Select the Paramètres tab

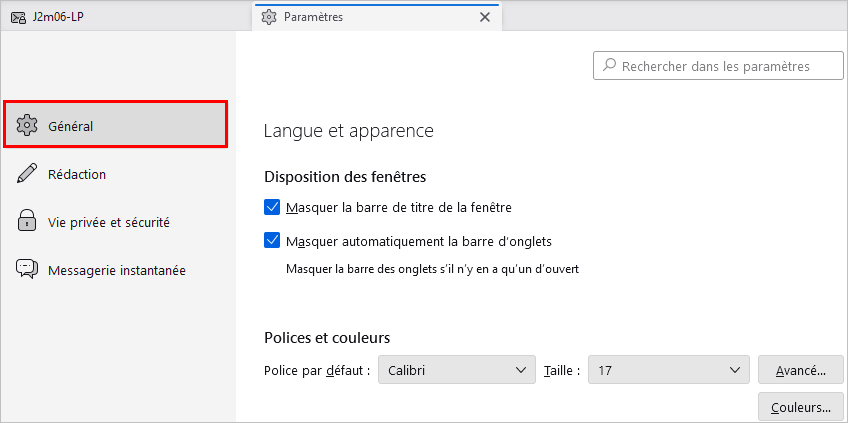pos(370,17)
